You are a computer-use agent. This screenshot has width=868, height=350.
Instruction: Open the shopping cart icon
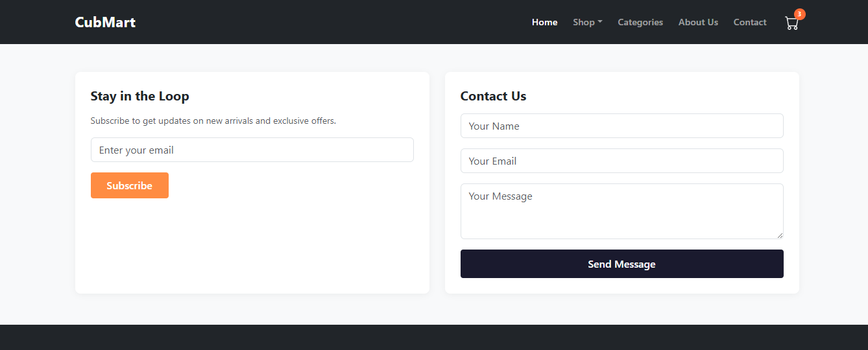791,23
